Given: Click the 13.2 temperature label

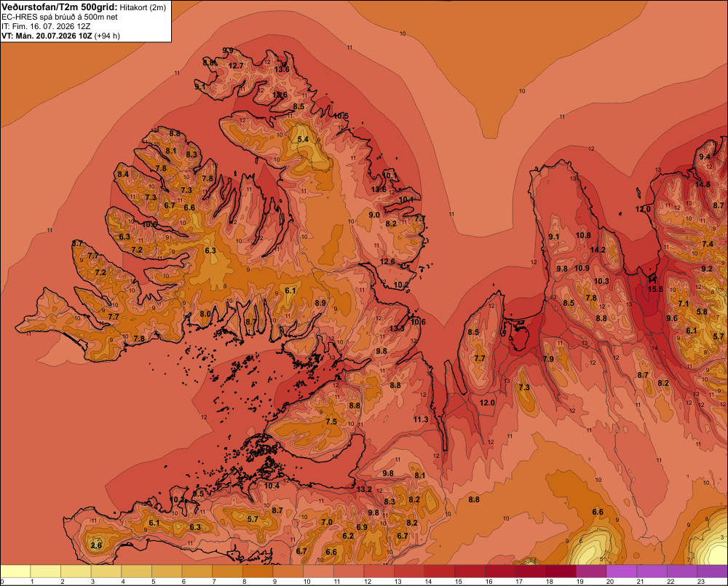Looking at the screenshot, I should 365,489.
